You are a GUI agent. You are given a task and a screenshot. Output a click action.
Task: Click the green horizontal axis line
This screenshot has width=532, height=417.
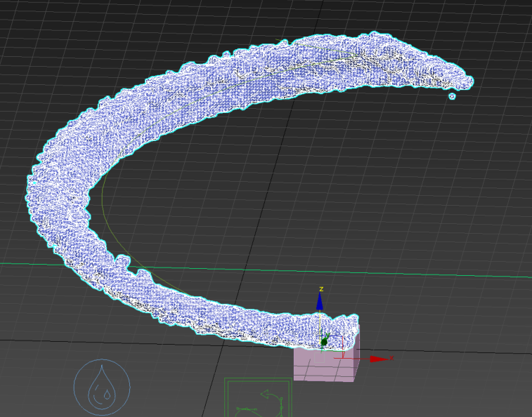coord(457,273)
